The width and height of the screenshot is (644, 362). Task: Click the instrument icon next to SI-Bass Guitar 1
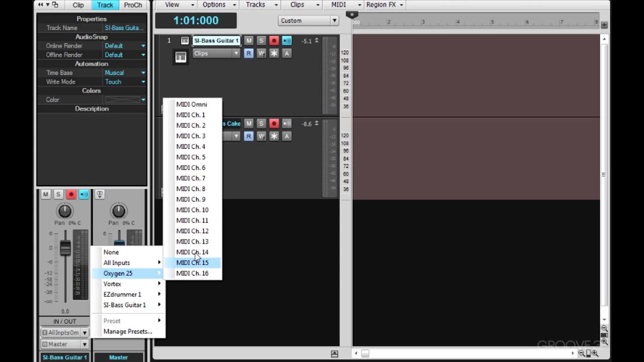185,41
